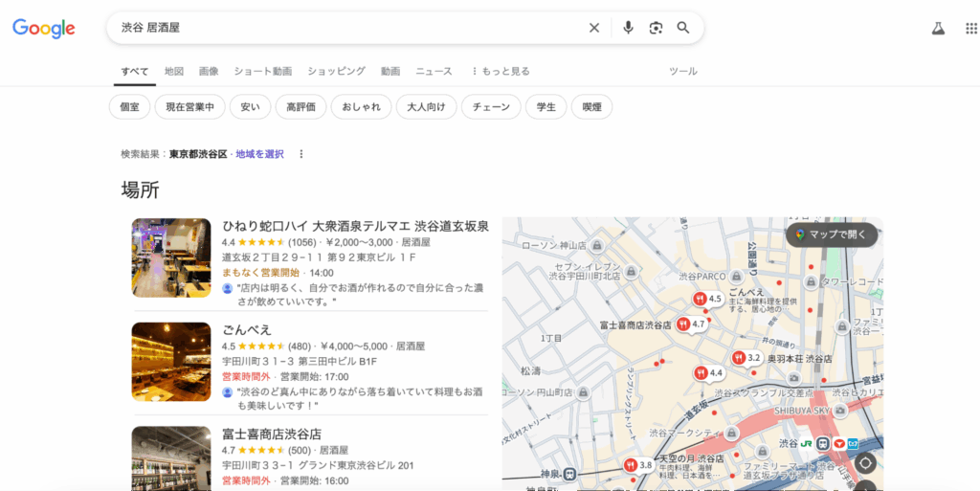The width and height of the screenshot is (980, 491).
Task: Switch to the 地図 tab
Action: (174, 71)
